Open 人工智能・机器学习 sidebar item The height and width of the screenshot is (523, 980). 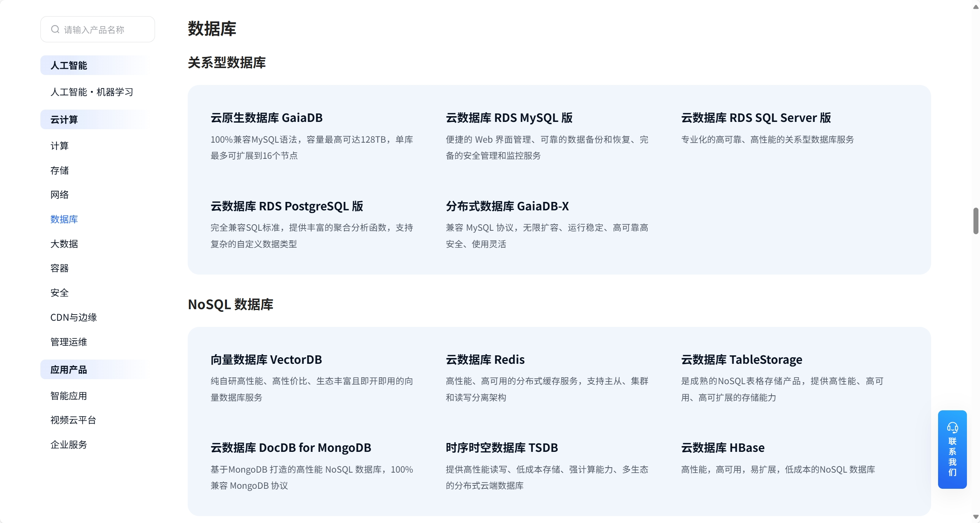click(92, 92)
